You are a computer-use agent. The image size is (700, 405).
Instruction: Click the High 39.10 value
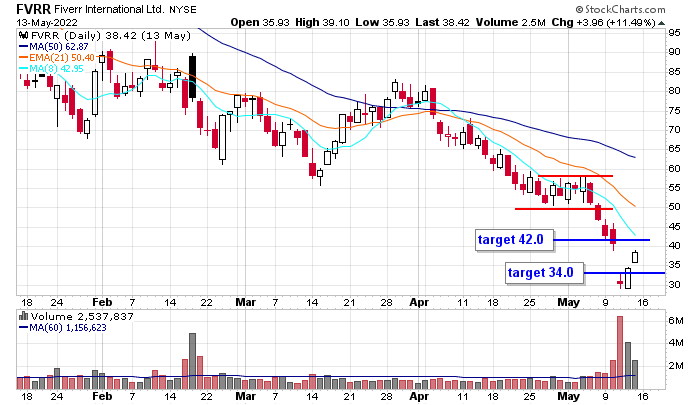(322, 22)
